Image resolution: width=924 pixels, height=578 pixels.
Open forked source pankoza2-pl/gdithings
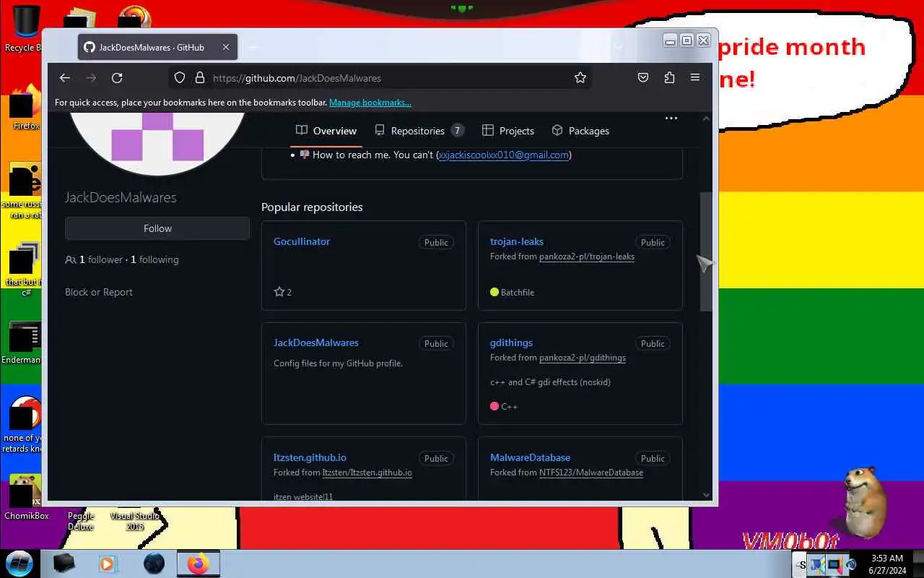(x=583, y=358)
